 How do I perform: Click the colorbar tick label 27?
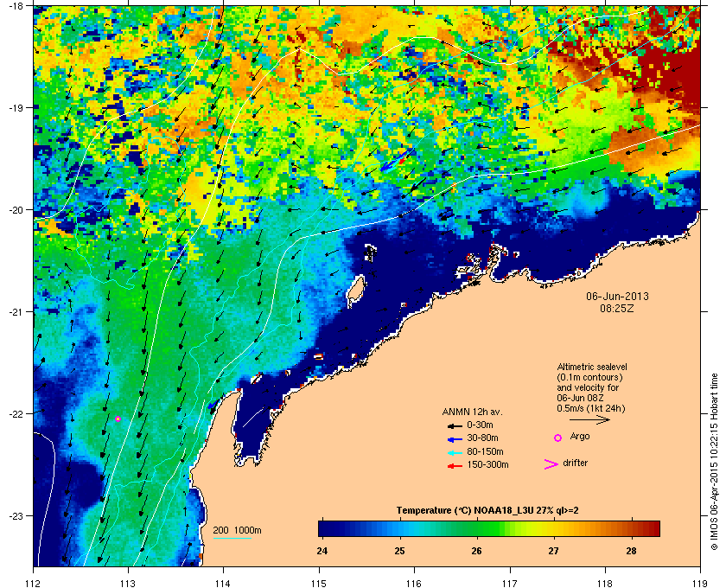553,551
